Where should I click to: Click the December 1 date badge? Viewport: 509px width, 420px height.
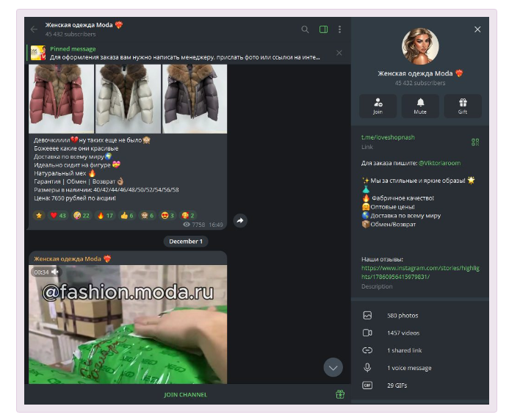coord(186,242)
